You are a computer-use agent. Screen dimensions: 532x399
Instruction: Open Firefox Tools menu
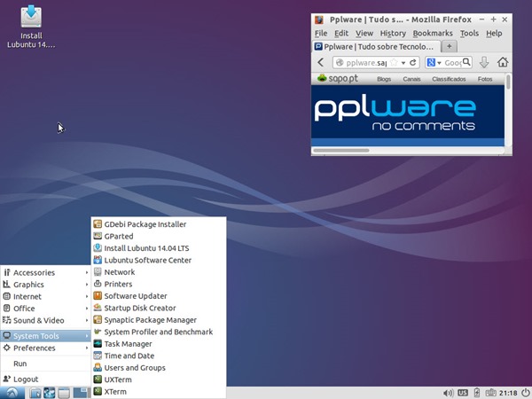[469, 34]
